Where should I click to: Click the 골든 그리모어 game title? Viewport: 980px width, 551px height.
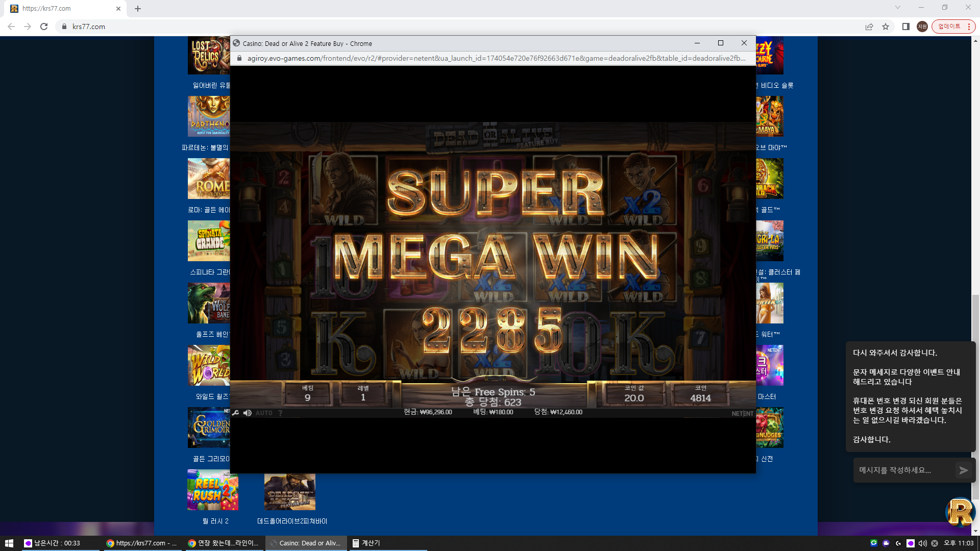coord(211,459)
